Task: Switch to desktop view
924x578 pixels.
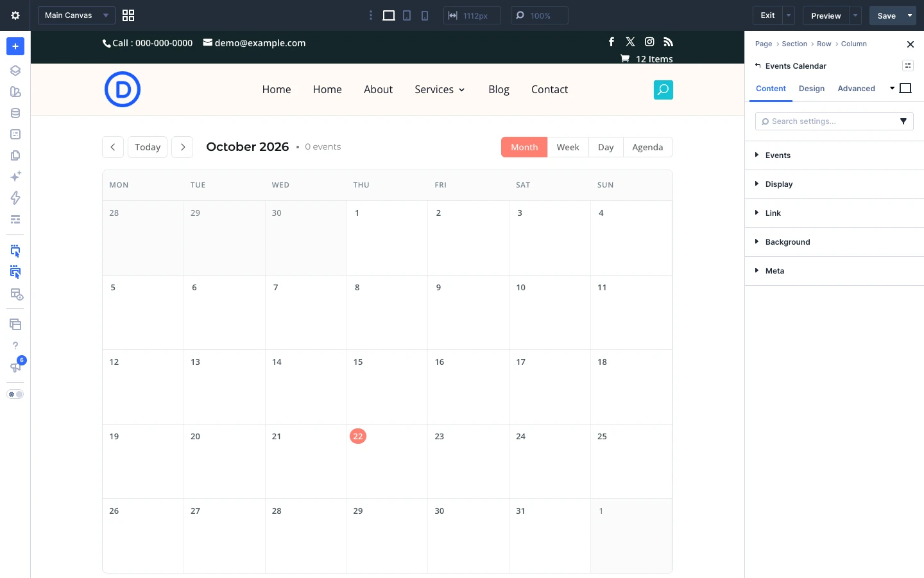Action: [389, 15]
